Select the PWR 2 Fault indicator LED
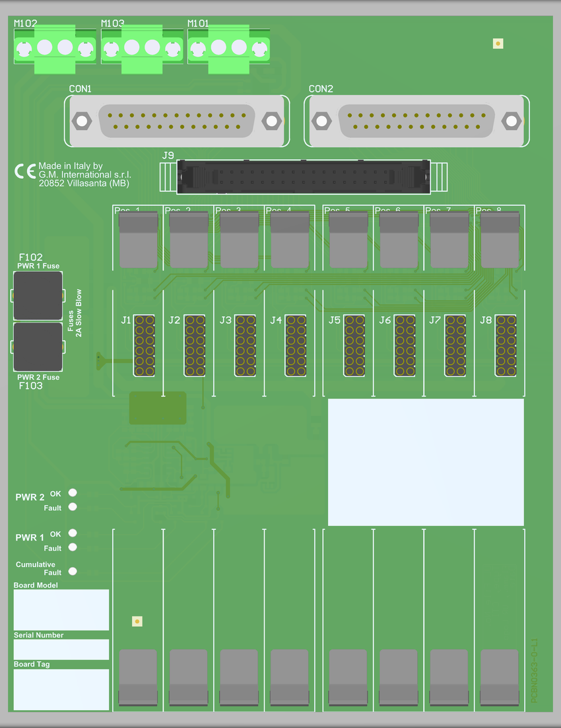This screenshot has height=728, width=561. [x=73, y=507]
